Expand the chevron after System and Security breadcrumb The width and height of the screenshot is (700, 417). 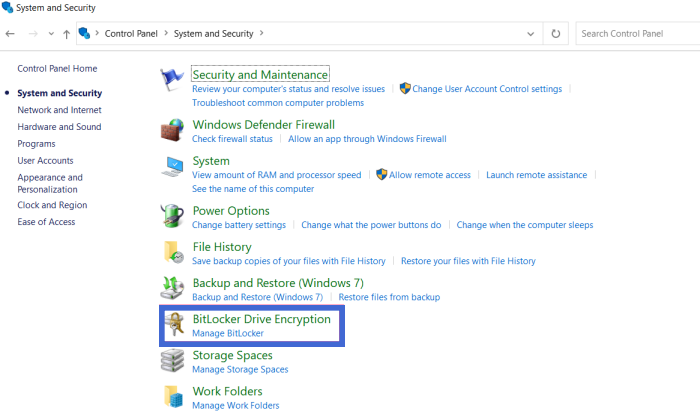coord(262,33)
